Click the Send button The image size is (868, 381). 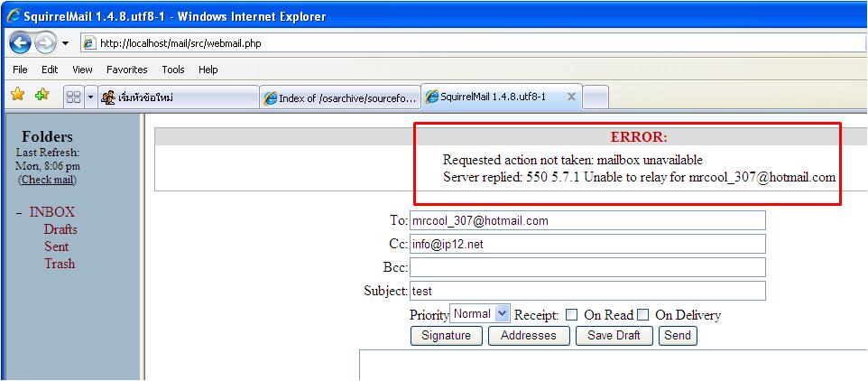pyautogui.click(x=678, y=336)
